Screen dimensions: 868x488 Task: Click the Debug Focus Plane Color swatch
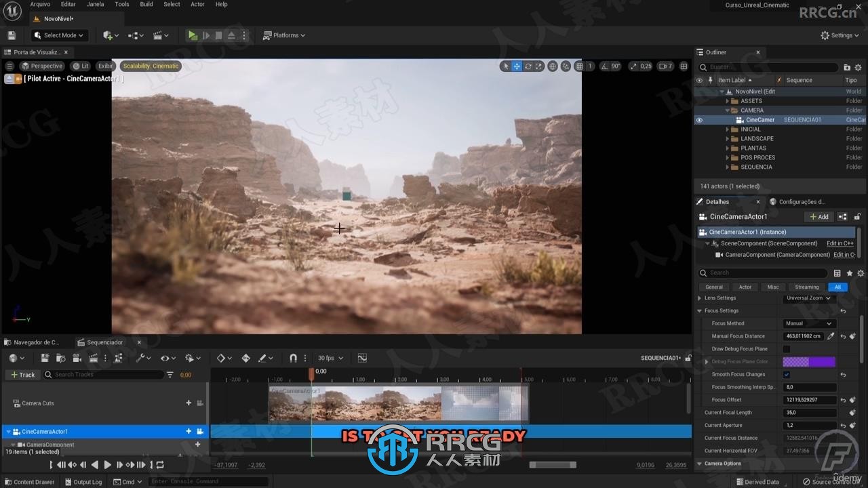coord(809,362)
